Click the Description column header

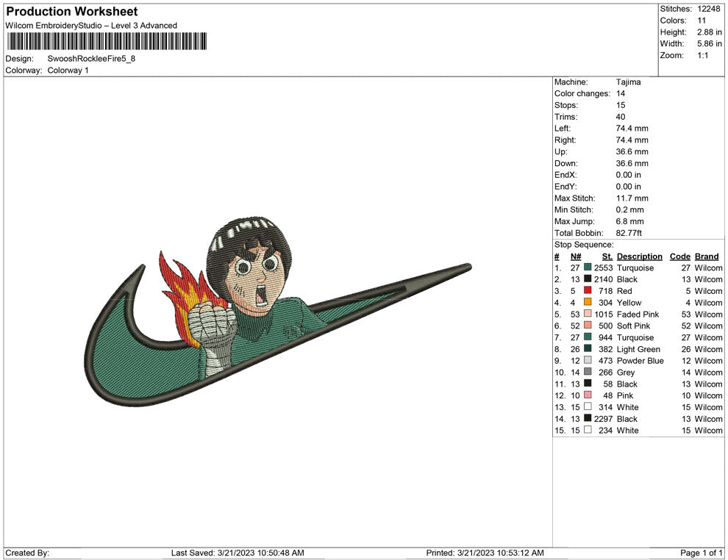(639, 256)
